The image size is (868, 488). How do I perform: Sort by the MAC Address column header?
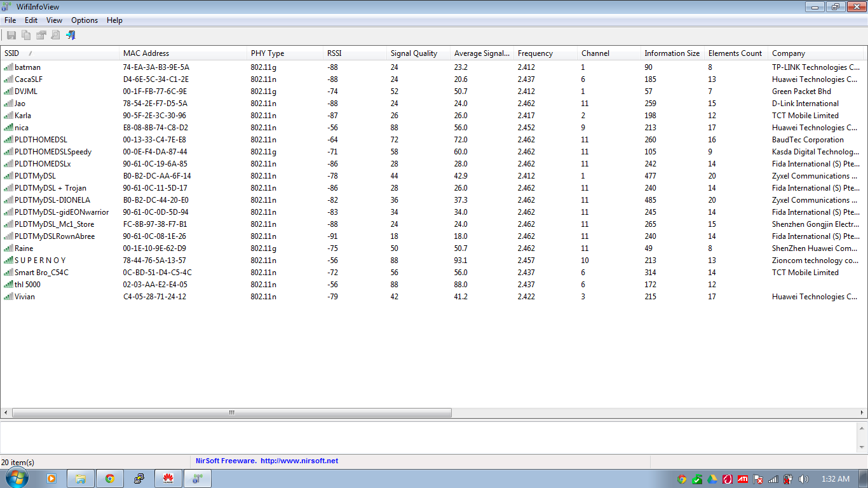pyautogui.click(x=183, y=53)
